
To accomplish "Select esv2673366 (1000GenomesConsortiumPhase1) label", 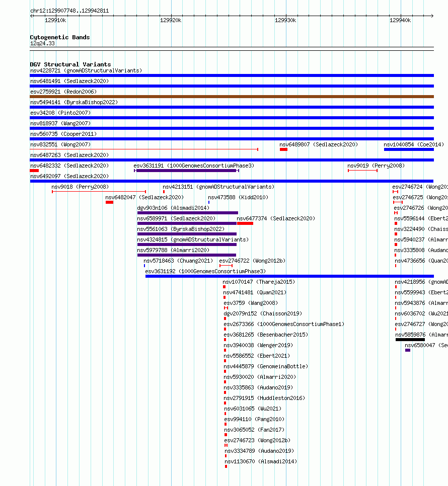I will coord(284,324).
